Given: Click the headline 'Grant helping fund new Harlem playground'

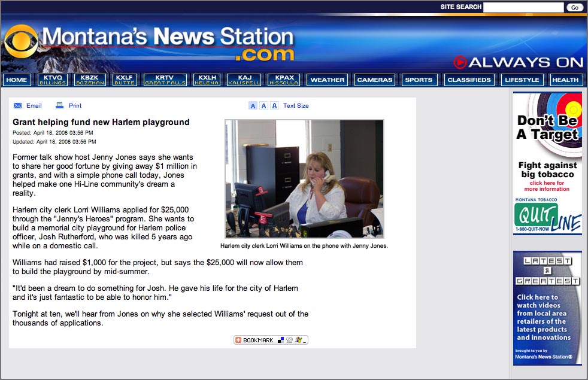Looking at the screenshot, I should coord(101,122).
